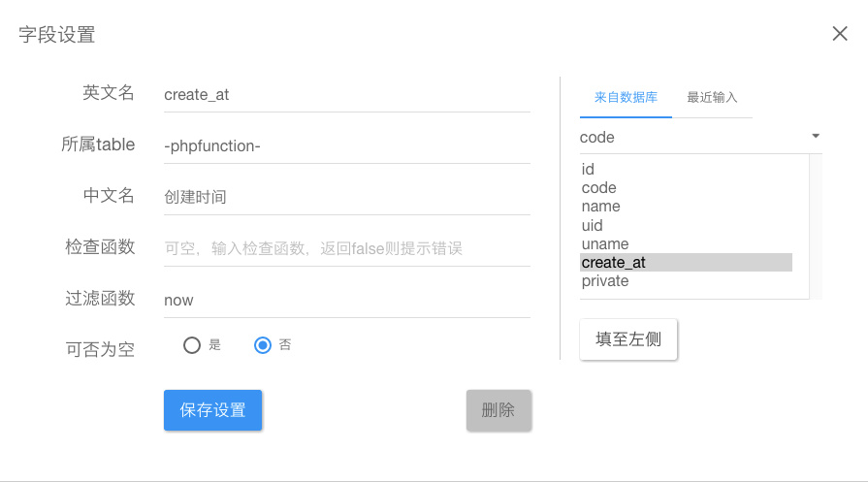Switch to the 最近输入 tab
This screenshot has width=868, height=482.
[712, 97]
